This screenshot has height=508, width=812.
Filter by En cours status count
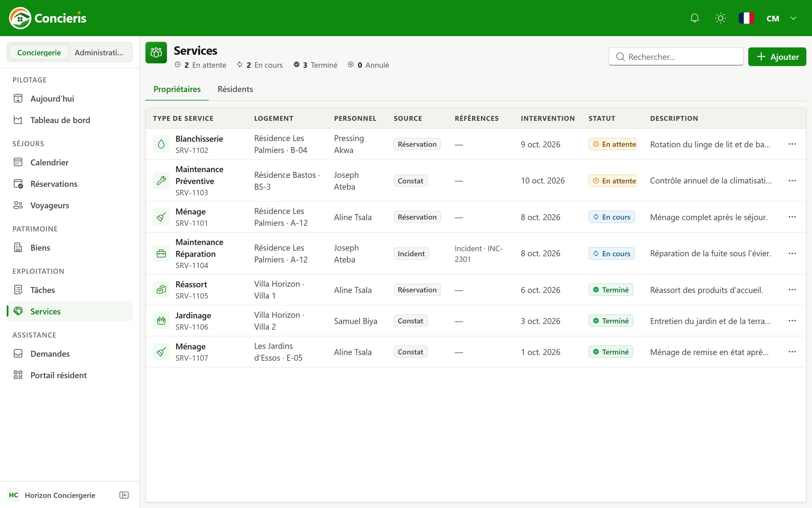pyautogui.click(x=260, y=65)
